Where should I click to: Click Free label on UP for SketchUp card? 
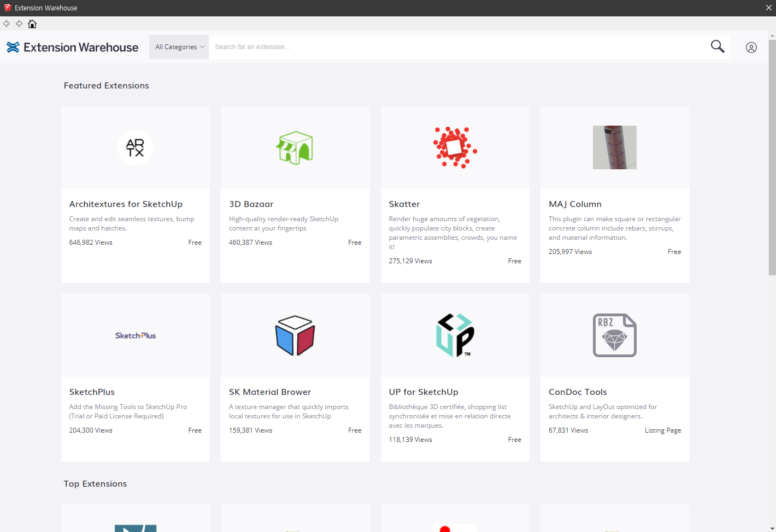515,440
